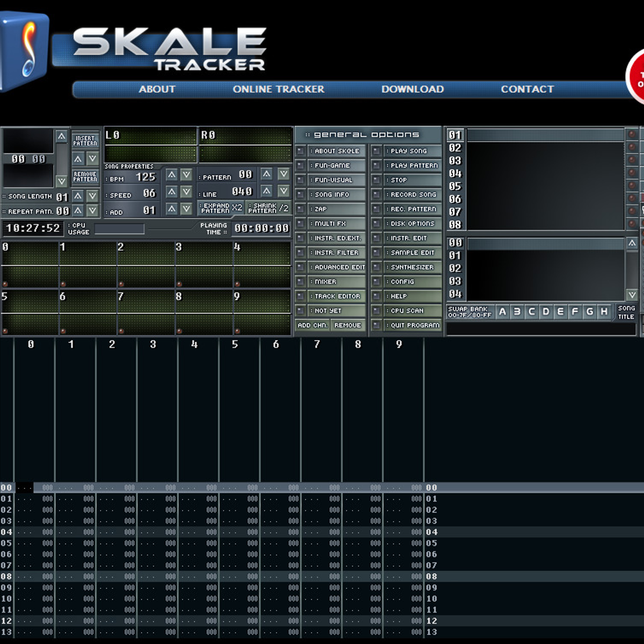Click the Remove Pattern button
The image size is (644, 644).
[85, 177]
